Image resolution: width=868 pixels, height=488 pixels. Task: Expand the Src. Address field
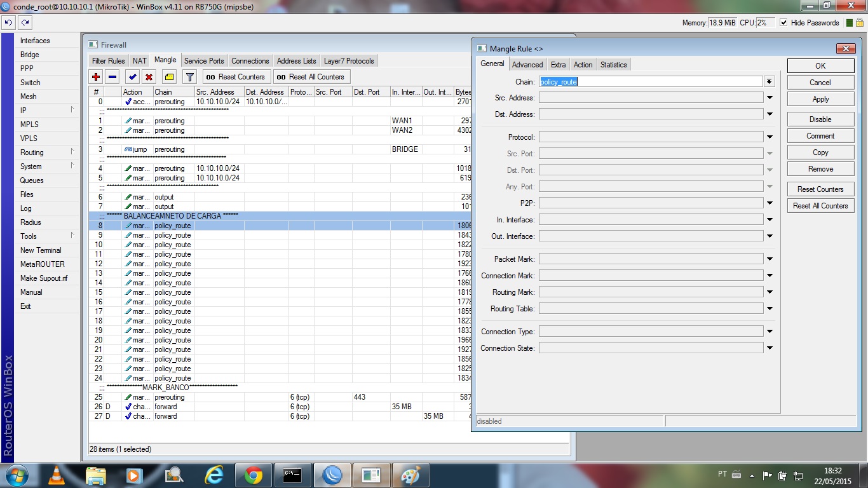coord(770,98)
